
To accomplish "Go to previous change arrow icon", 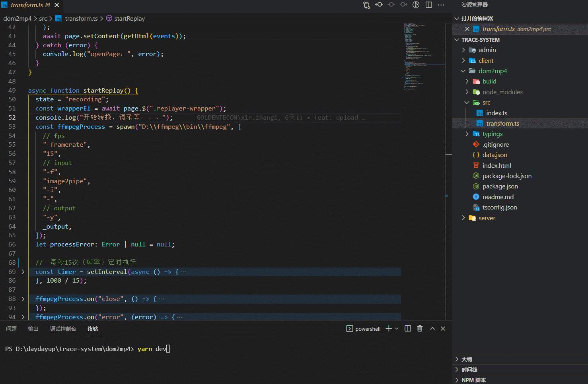I will coord(379,5).
